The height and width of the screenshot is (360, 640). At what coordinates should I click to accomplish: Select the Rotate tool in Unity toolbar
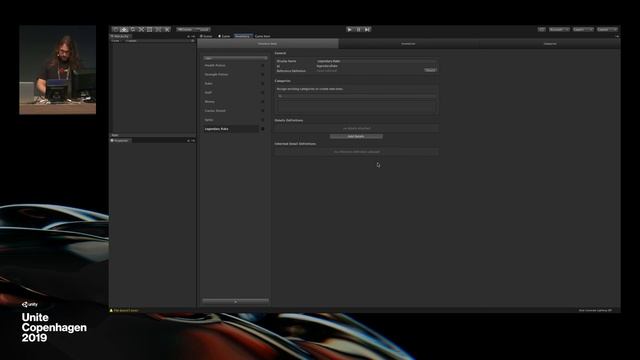click(x=133, y=29)
